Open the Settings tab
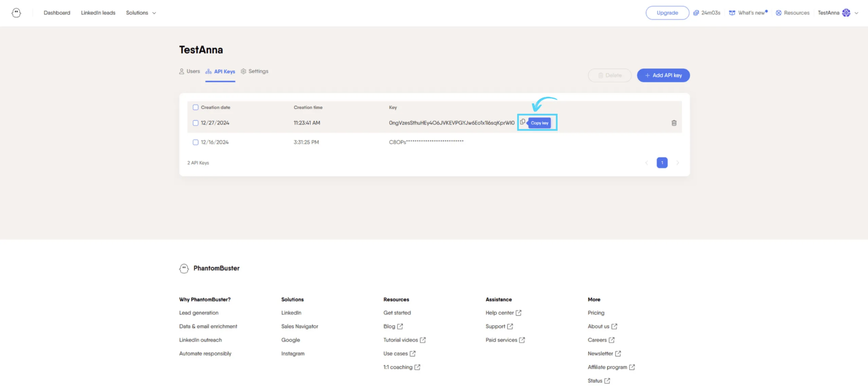The width and height of the screenshot is (868, 392). point(255,72)
